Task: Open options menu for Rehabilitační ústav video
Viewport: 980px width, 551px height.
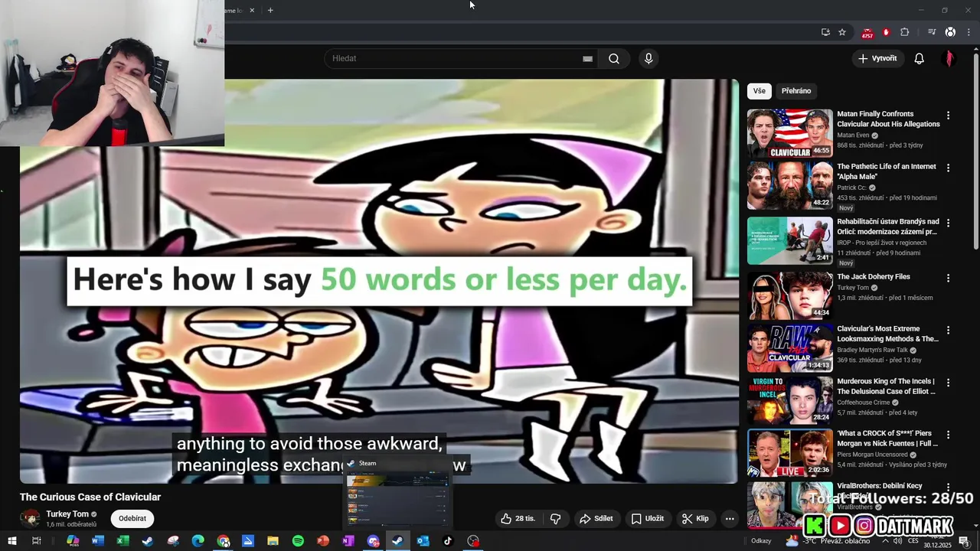Action: [x=948, y=223]
